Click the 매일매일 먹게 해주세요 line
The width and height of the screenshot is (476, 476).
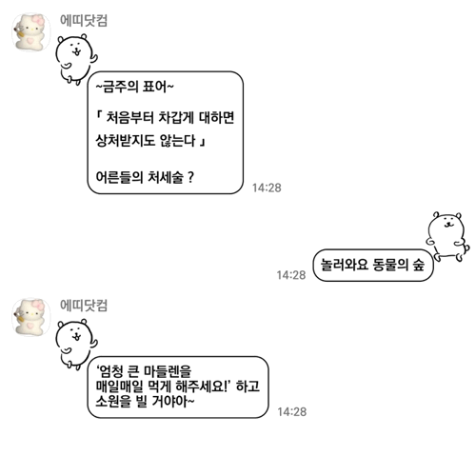(x=178, y=387)
